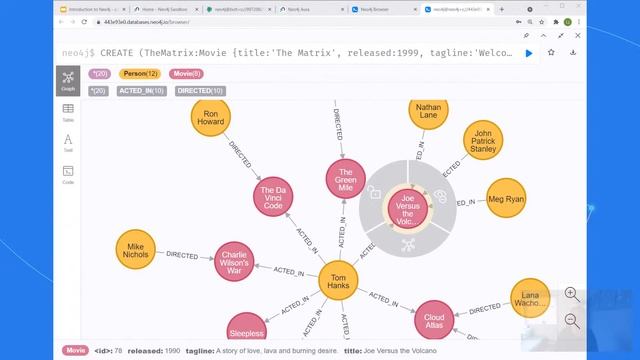The width and height of the screenshot is (640, 360).
Task: Click the Movie badge in status bar
Action: (x=75, y=350)
